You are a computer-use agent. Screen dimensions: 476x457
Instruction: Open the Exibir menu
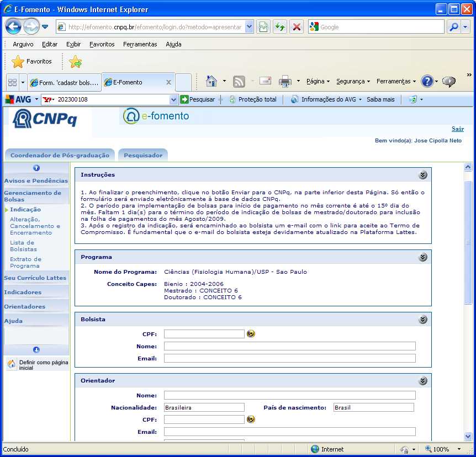73,44
